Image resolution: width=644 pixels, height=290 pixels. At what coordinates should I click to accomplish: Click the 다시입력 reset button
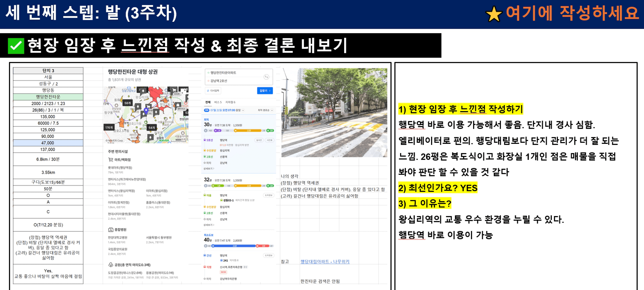tap(213, 91)
